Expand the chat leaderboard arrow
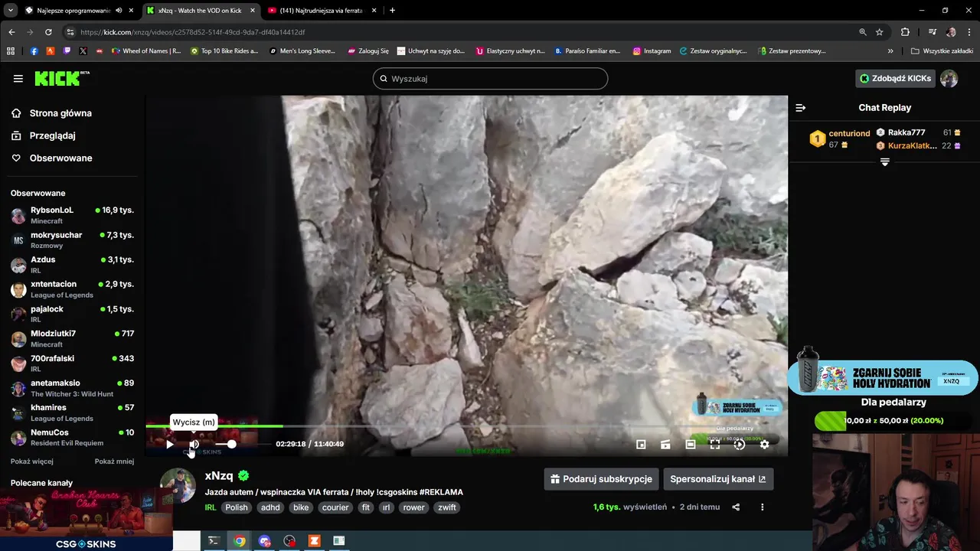 tap(884, 162)
